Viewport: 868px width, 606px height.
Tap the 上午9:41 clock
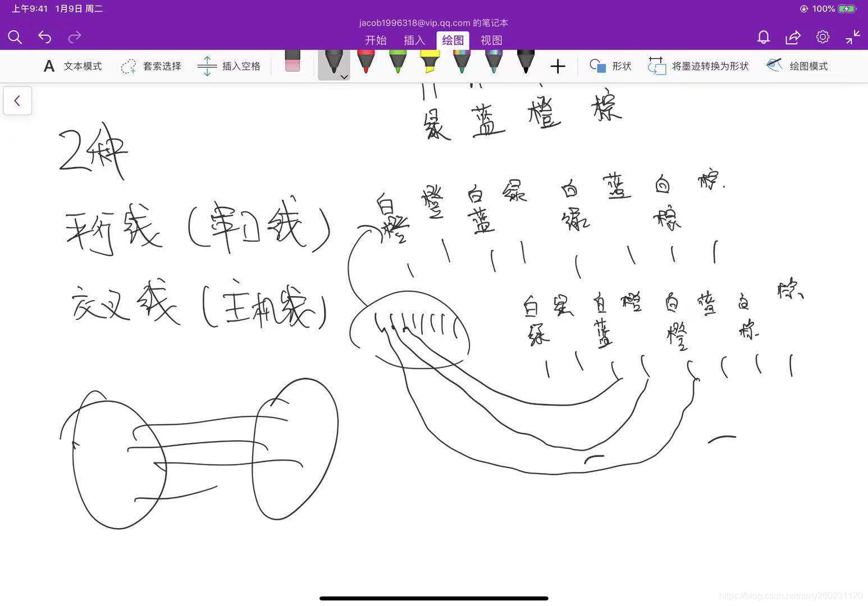tap(30, 9)
